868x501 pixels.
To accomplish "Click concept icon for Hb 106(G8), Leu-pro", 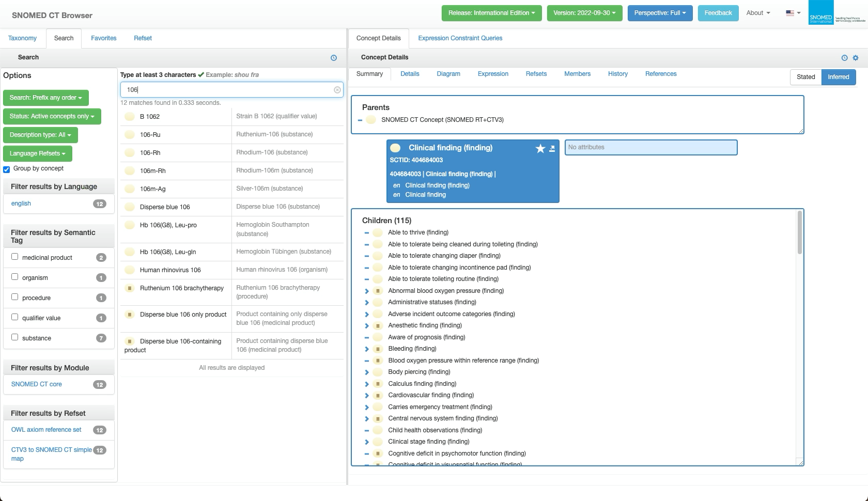I will 130,225.
